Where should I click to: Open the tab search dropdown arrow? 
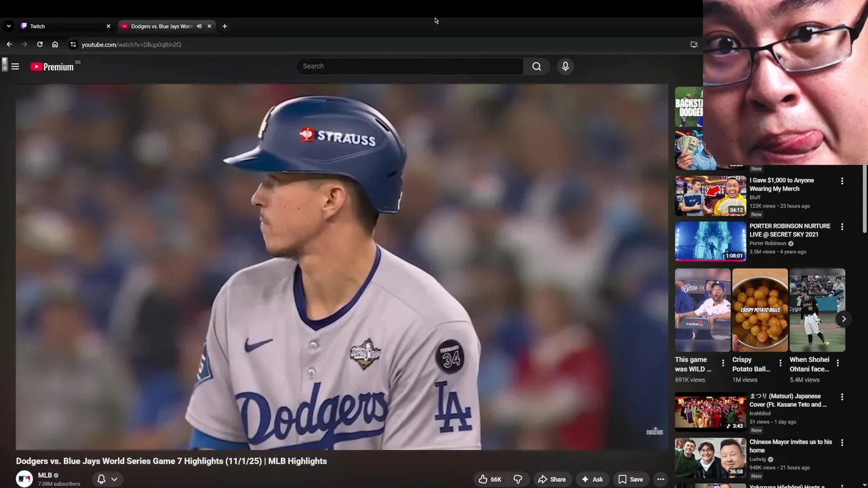(x=8, y=26)
